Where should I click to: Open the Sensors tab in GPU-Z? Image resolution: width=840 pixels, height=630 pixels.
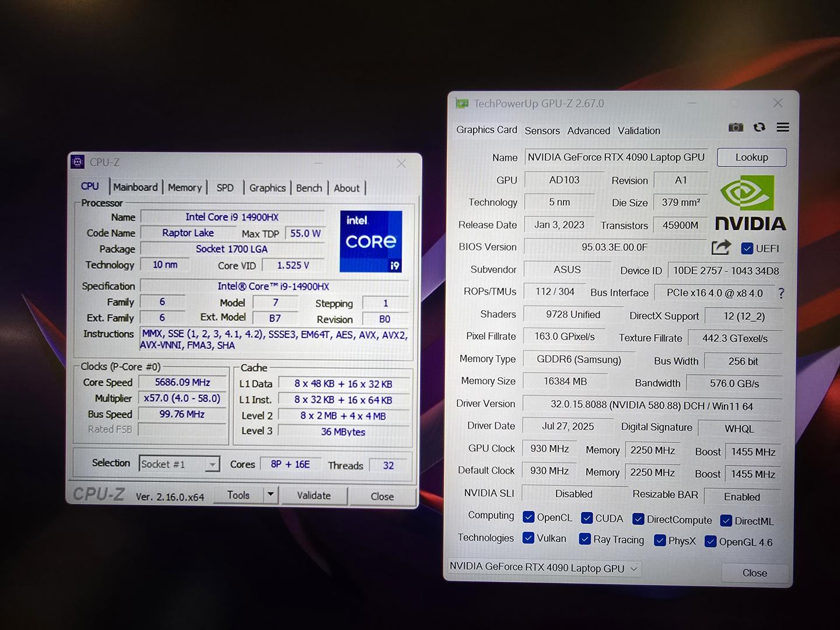coord(542,131)
